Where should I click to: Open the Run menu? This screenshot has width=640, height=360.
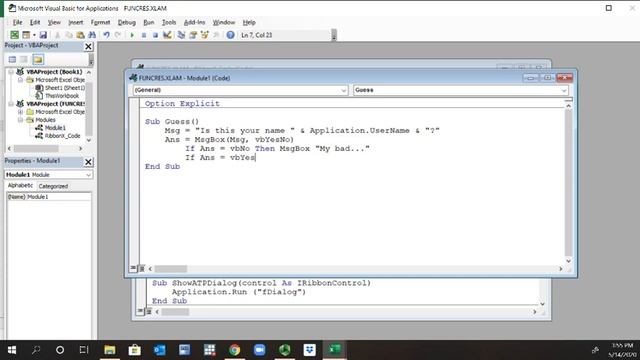tap(149, 22)
